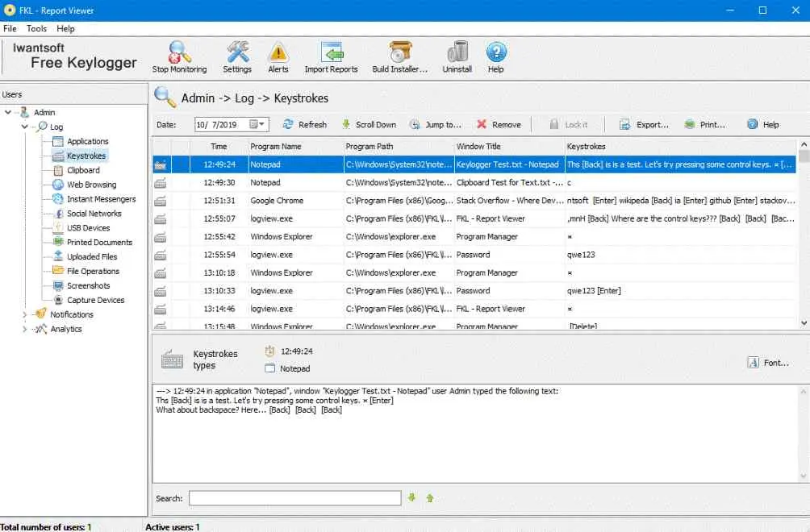The height and width of the screenshot is (532, 810).
Task: Refresh the keystrokes log
Action: (x=305, y=124)
